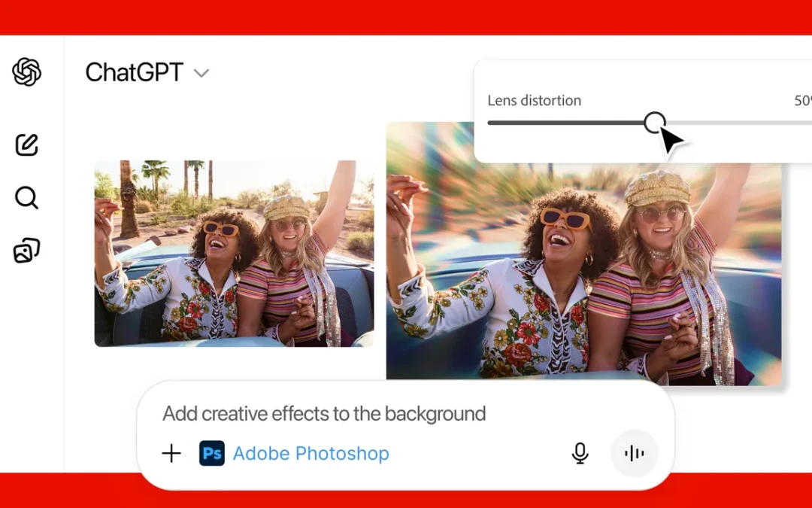This screenshot has width=812, height=508.
Task: Select the 50% value on Lens distortion
Action: coord(801,100)
